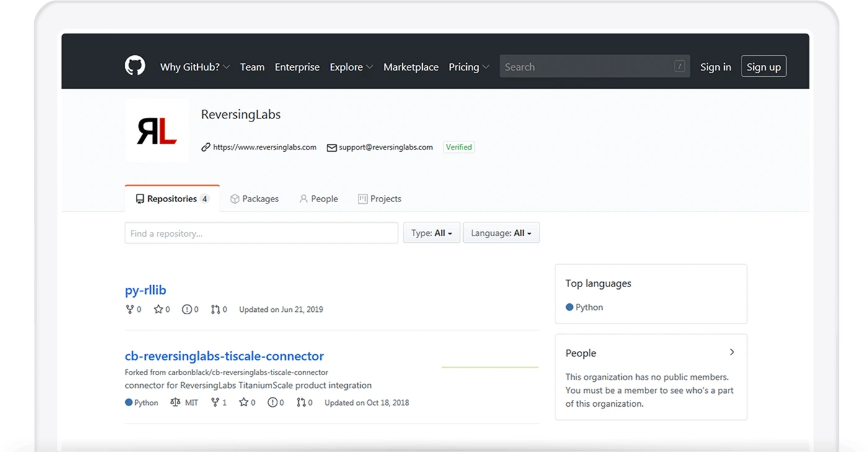The height and width of the screenshot is (452, 868).
Task: Click the link icon beside website URL
Action: coord(206,148)
